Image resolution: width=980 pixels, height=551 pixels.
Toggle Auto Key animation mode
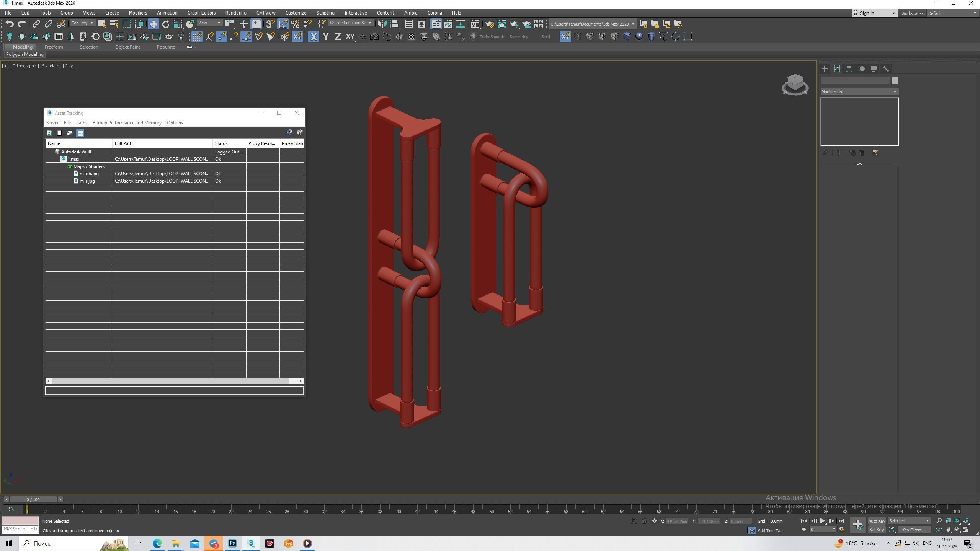(876, 521)
